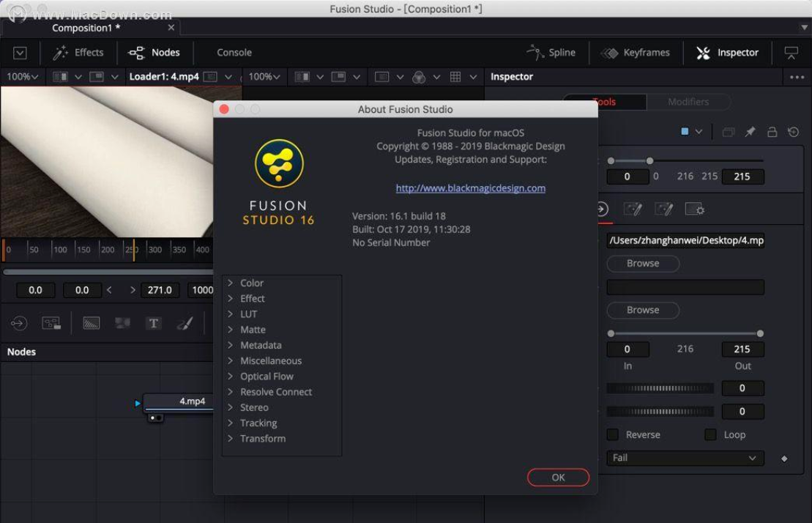Select the Paint brush tool icon

click(185, 323)
